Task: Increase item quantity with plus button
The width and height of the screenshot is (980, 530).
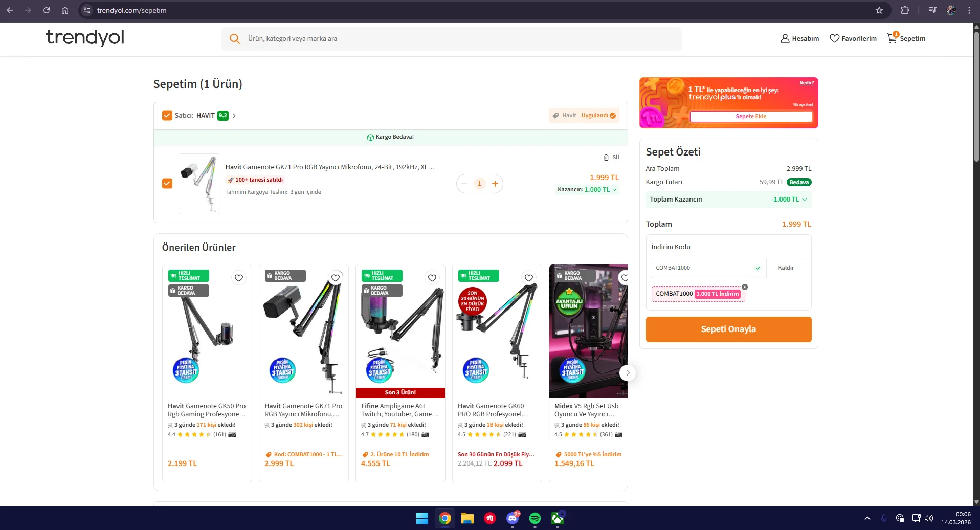Action: tap(495, 184)
